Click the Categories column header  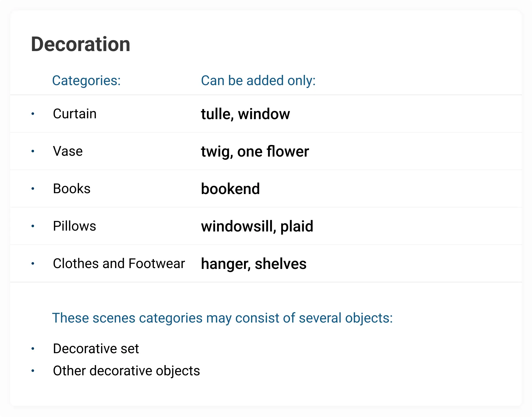click(x=86, y=81)
